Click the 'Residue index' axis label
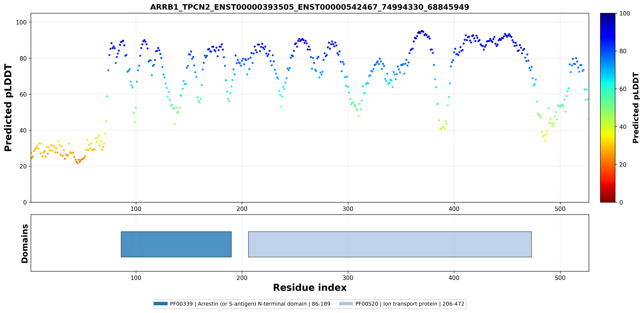644x313 pixels. coord(310,287)
